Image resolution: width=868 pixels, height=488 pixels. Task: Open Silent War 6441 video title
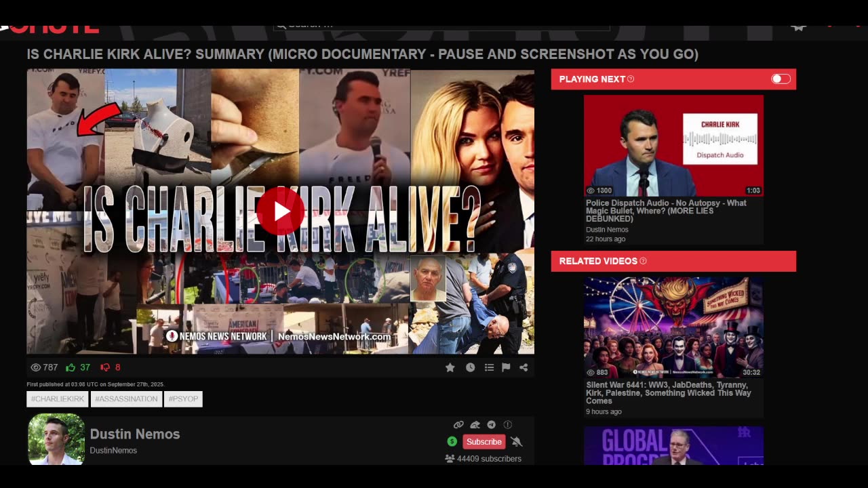[x=669, y=392]
